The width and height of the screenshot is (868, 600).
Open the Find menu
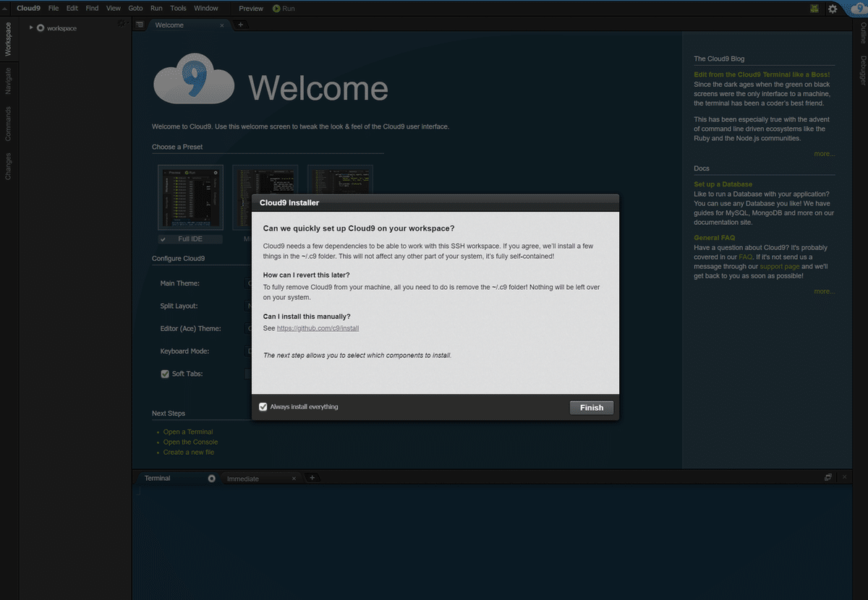click(92, 9)
